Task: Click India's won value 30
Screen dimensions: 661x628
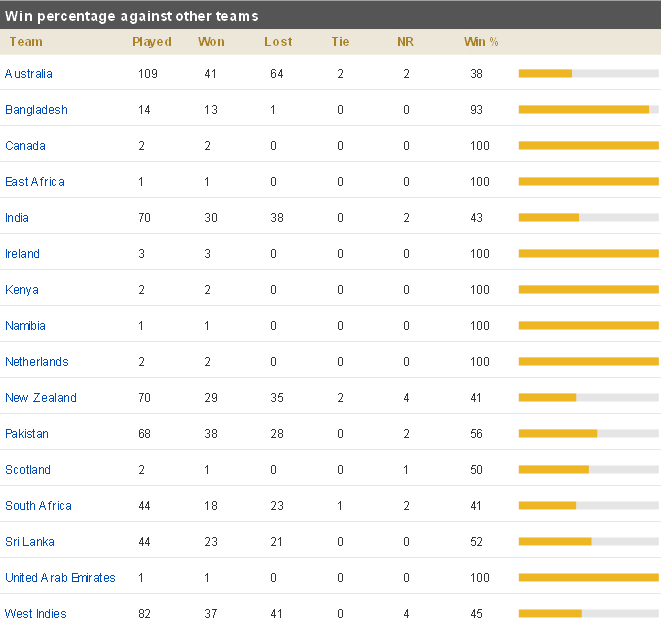Action: tap(211, 217)
